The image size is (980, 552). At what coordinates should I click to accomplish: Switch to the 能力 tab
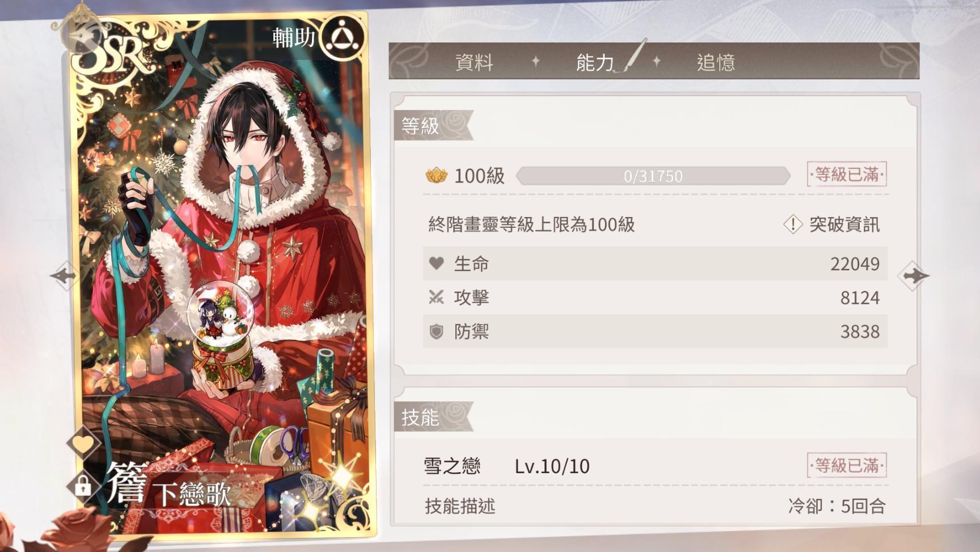pos(595,62)
